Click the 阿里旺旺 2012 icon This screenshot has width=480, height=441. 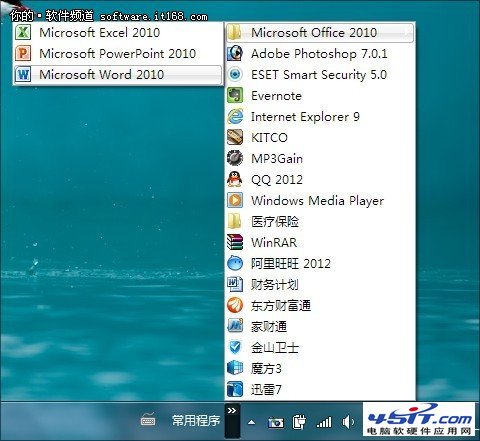(235, 263)
